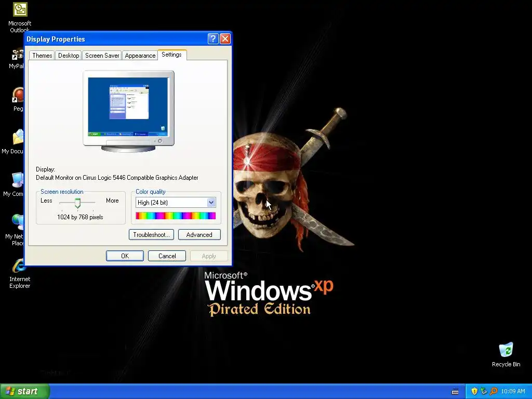Screen dimensions: 532x399
Task: Click the monitor preview image
Action: click(129, 111)
